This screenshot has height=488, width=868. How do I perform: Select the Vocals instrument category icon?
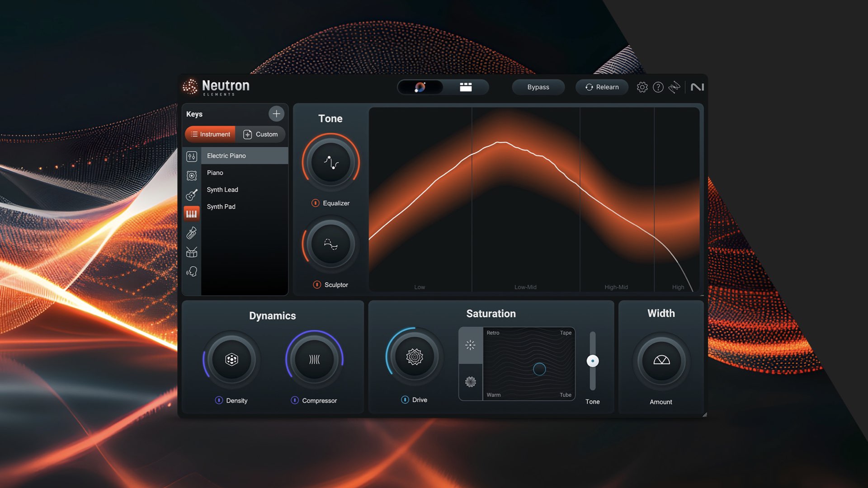[192, 271]
